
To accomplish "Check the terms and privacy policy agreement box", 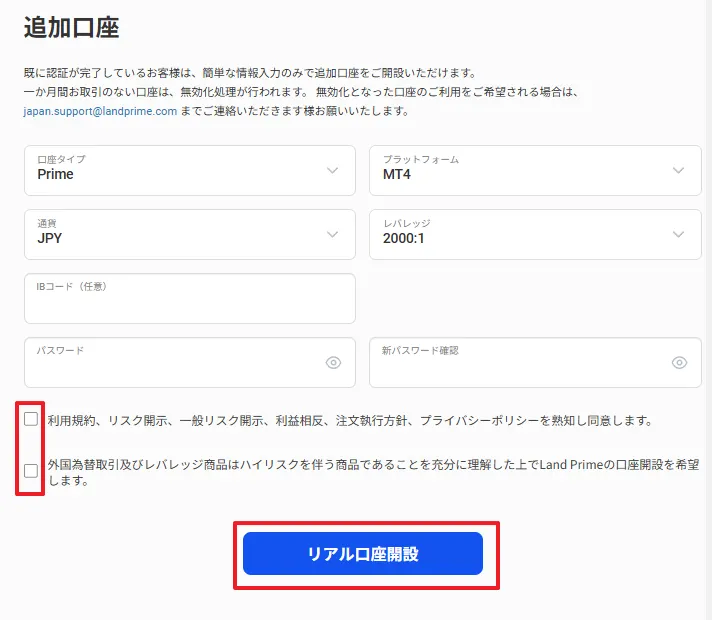I will tap(31, 419).
